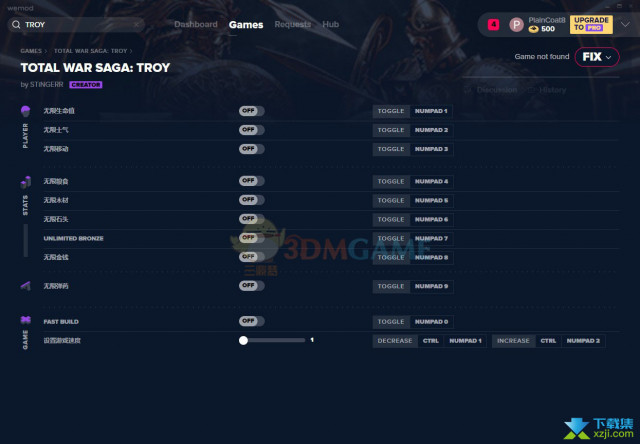This screenshot has height=444, width=640.
Task: Click the Stats category icon
Action: (x=25, y=182)
